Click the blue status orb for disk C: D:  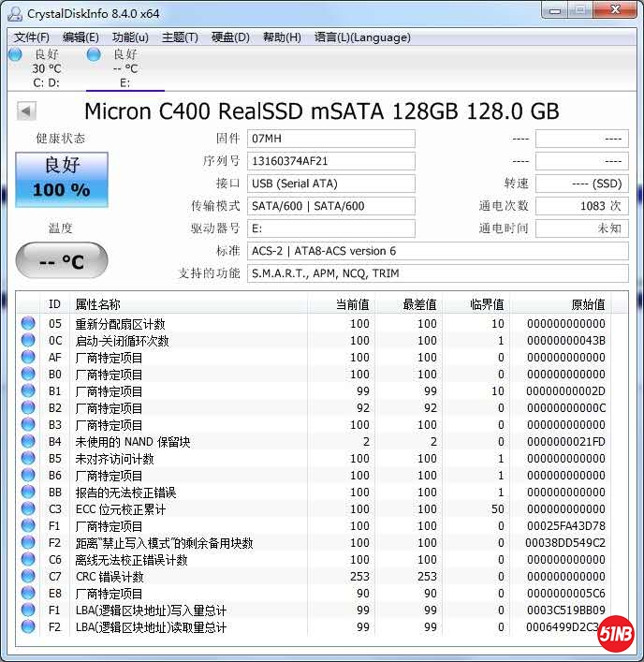point(15,54)
